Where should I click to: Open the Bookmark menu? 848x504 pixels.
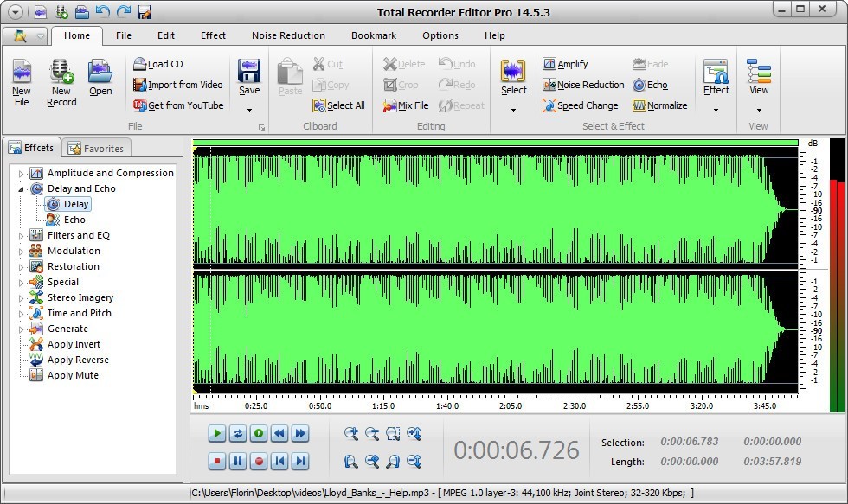[373, 35]
